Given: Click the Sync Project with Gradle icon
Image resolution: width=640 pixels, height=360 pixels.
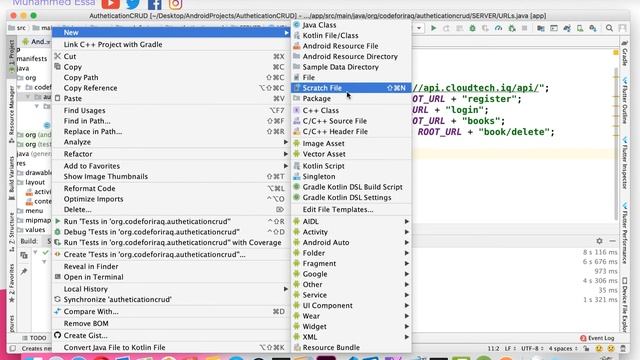Looking at the screenshot, I should pyautogui.click(x=567, y=28).
